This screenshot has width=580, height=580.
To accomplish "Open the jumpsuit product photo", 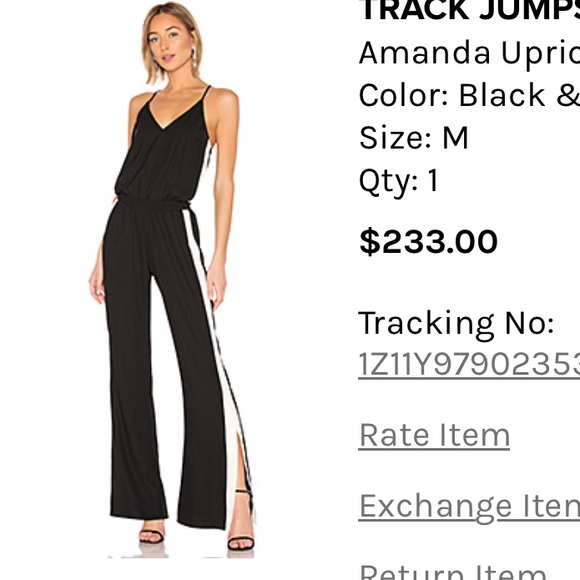I will pyautogui.click(x=172, y=280).
